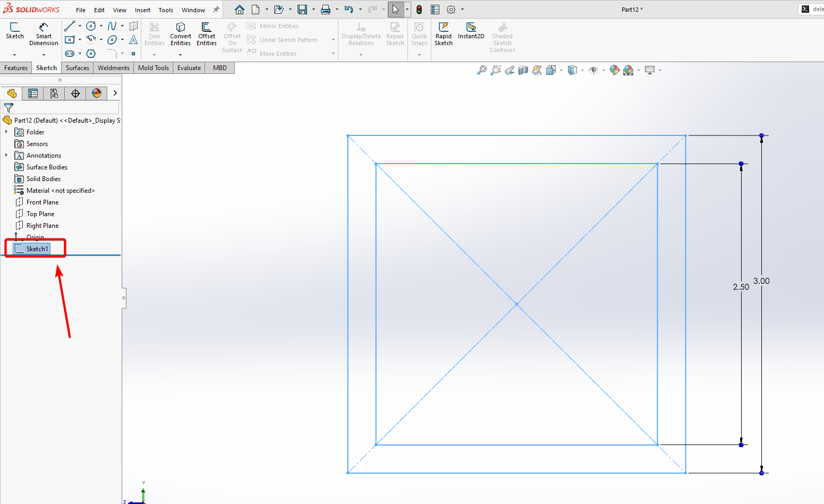This screenshot has width=824, height=504.
Task: Switch to the Features tab
Action: 16,67
